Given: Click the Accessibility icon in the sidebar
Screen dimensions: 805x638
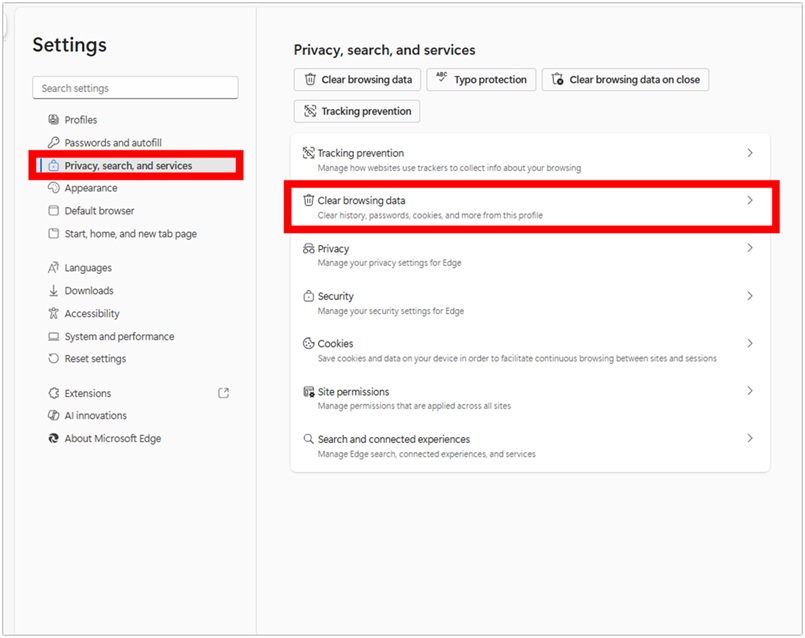Looking at the screenshot, I should point(54,314).
